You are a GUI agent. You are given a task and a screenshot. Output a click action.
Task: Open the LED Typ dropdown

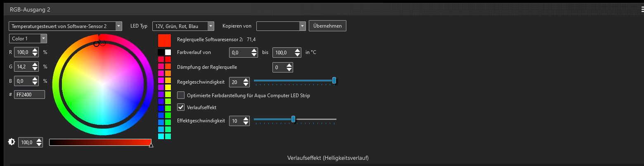(183, 26)
